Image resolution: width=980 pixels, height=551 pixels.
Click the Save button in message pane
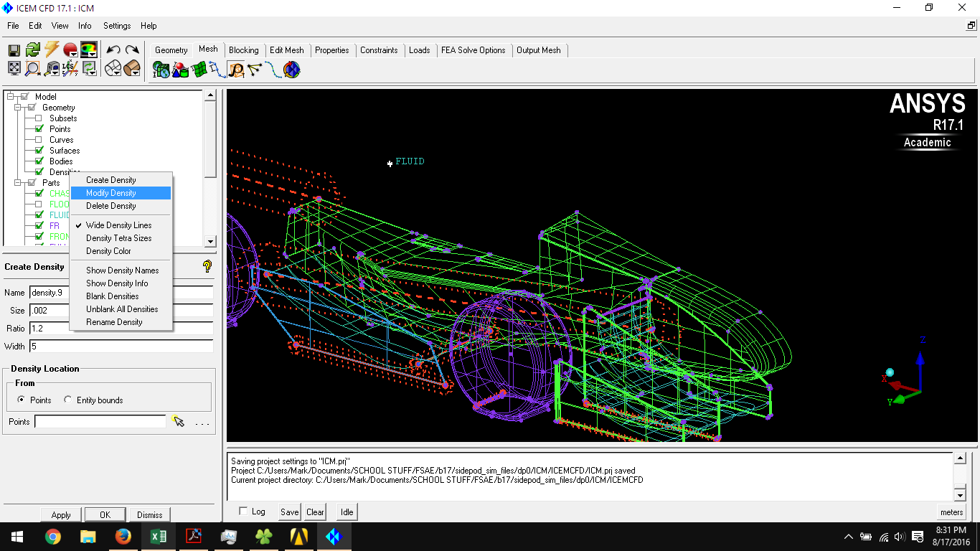pos(290,512)
